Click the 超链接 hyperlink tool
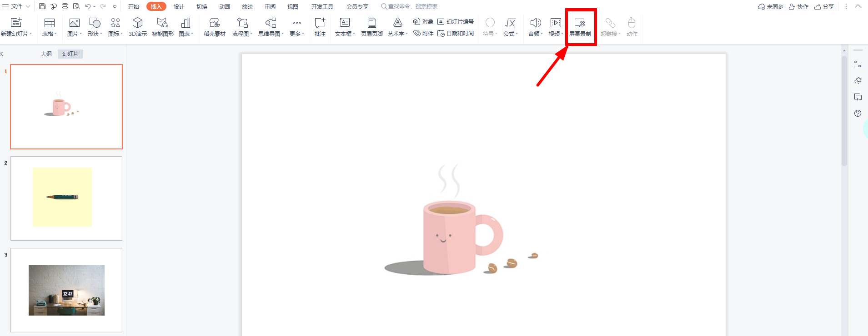 610,27
